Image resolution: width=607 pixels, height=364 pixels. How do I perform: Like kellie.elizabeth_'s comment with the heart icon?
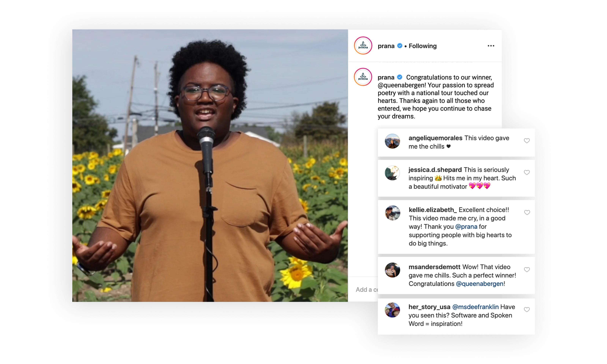[x=527, y=212]
